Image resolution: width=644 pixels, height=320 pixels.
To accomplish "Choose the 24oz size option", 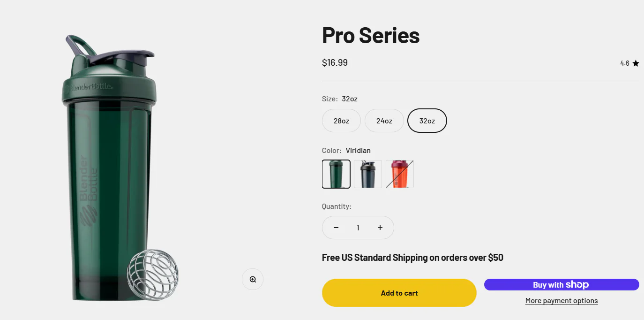I will click(x=384, y=121).
